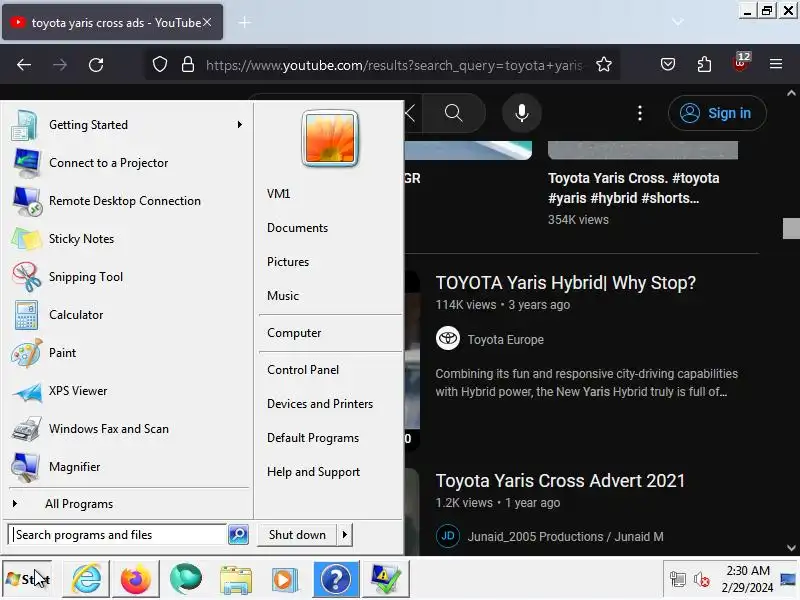The width and height of the screenshot is (800, 600).
Task: Open Devices and Printers
Action: pyautogui.click(x=320, y=404)
